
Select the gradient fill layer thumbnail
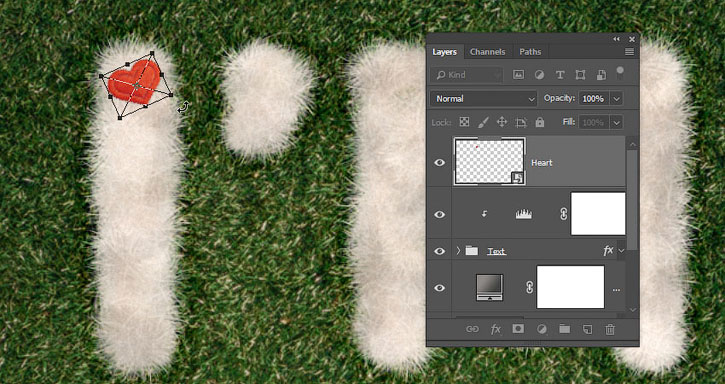(490, 287)
